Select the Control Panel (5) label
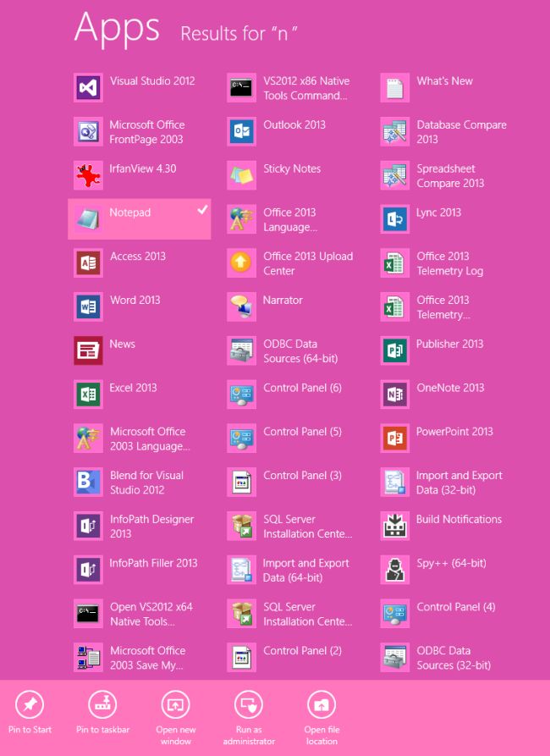 pos(302,432)
